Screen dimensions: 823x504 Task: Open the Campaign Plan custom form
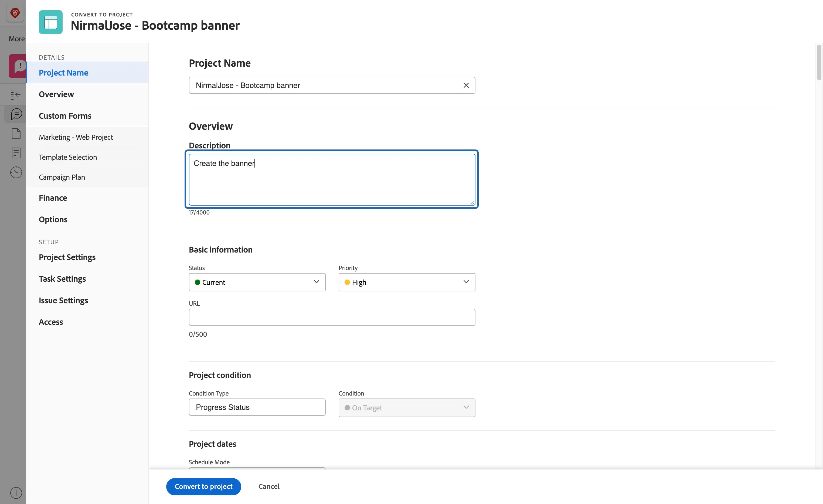pyautogui.click(x=62, y=177)
